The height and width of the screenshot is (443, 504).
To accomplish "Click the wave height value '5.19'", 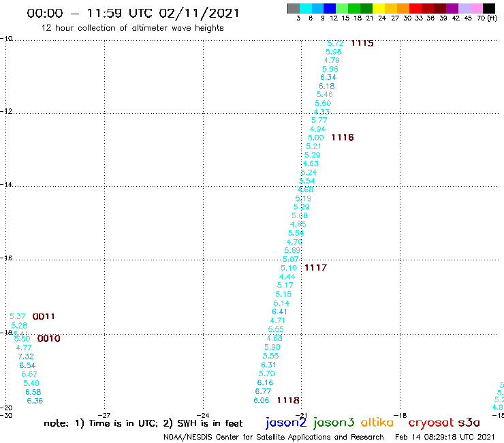I will (x=303, y=198).
